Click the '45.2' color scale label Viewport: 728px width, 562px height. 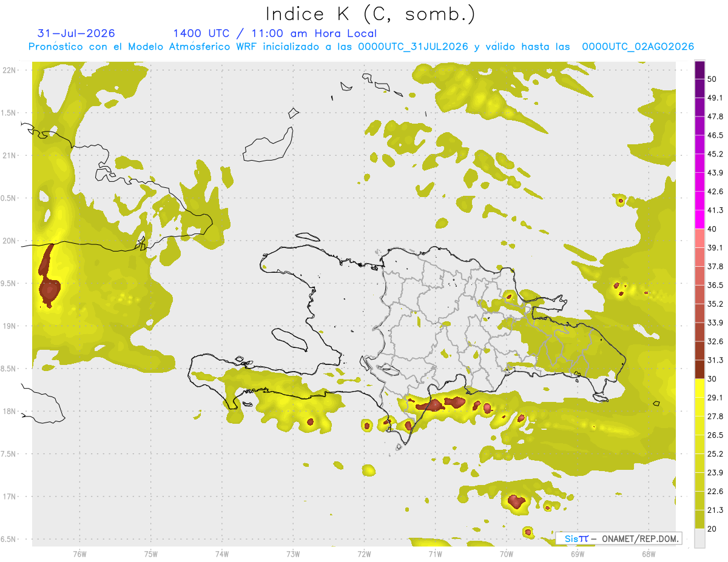(x=715, y=154)
